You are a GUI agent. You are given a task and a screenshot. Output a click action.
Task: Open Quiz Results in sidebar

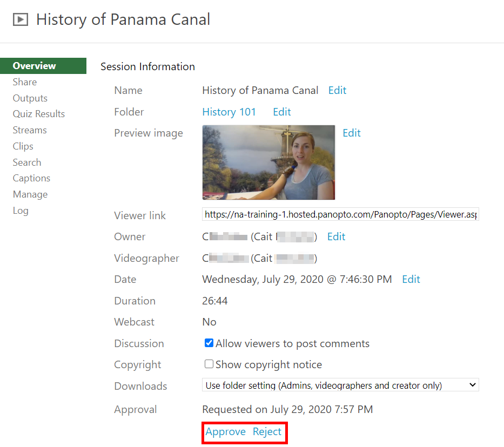pos(39,114)
